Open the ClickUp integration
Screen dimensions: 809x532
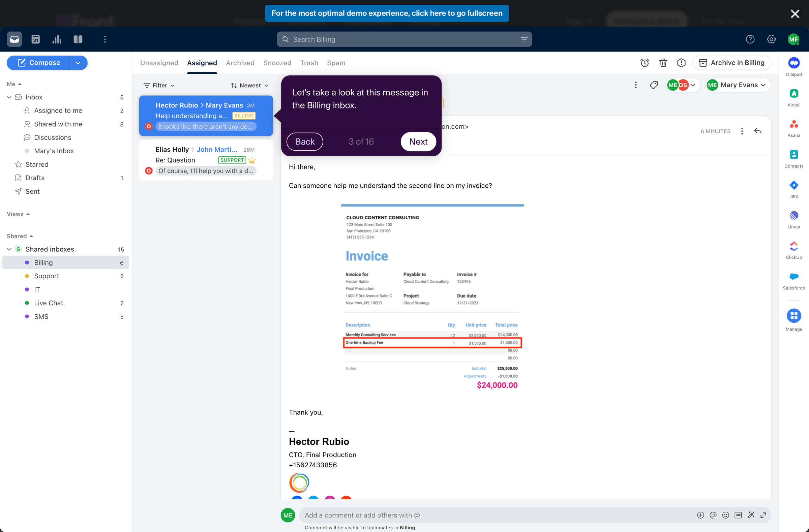click(x=794, y=250)
